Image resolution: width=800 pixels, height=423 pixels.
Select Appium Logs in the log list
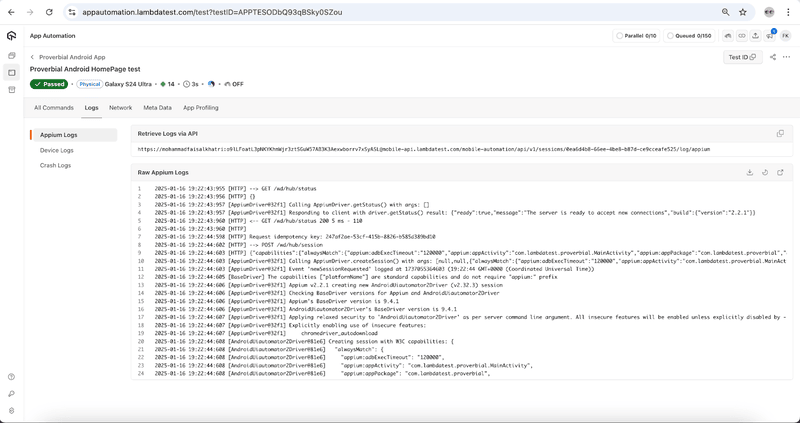click(74, 135)
